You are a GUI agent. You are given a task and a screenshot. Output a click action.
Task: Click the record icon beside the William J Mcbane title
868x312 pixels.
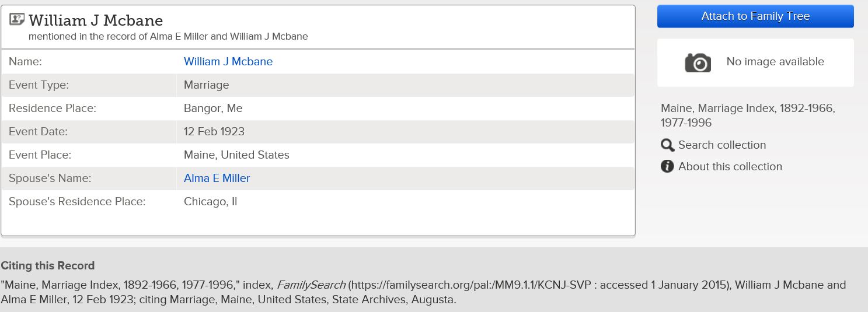[x=18, y=20]
